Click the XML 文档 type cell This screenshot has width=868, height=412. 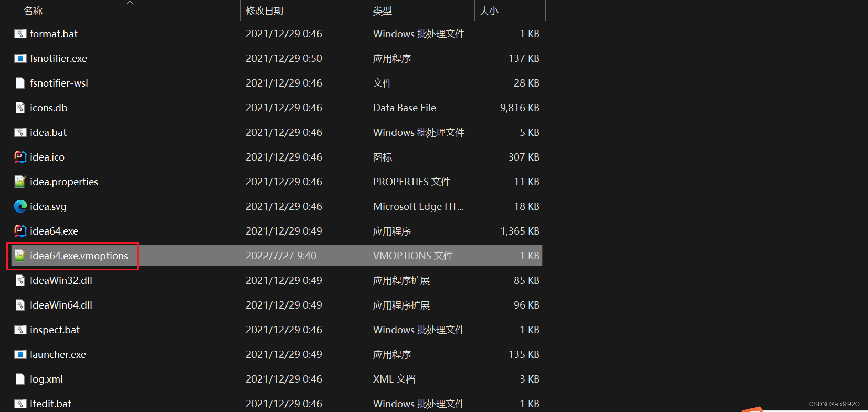pos(394,379)
